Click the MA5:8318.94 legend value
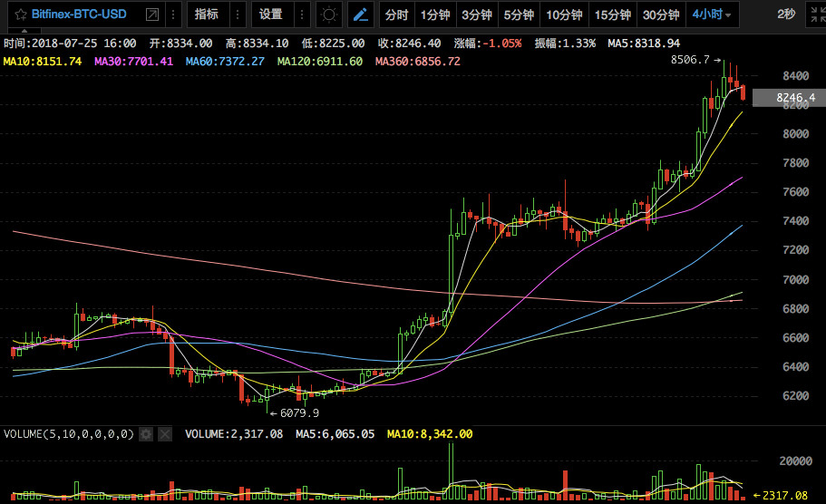This screenshot has height=504, width=826. coord(644,44)
